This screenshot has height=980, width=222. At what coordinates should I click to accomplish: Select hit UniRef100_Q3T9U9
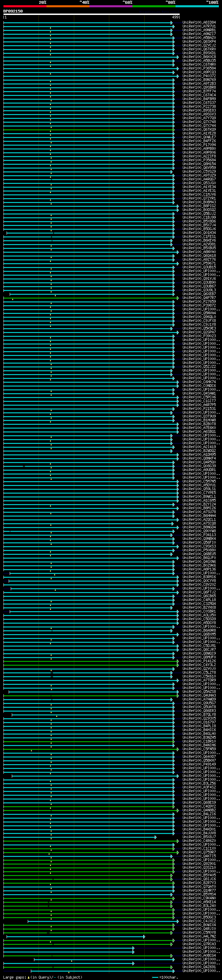199,416
